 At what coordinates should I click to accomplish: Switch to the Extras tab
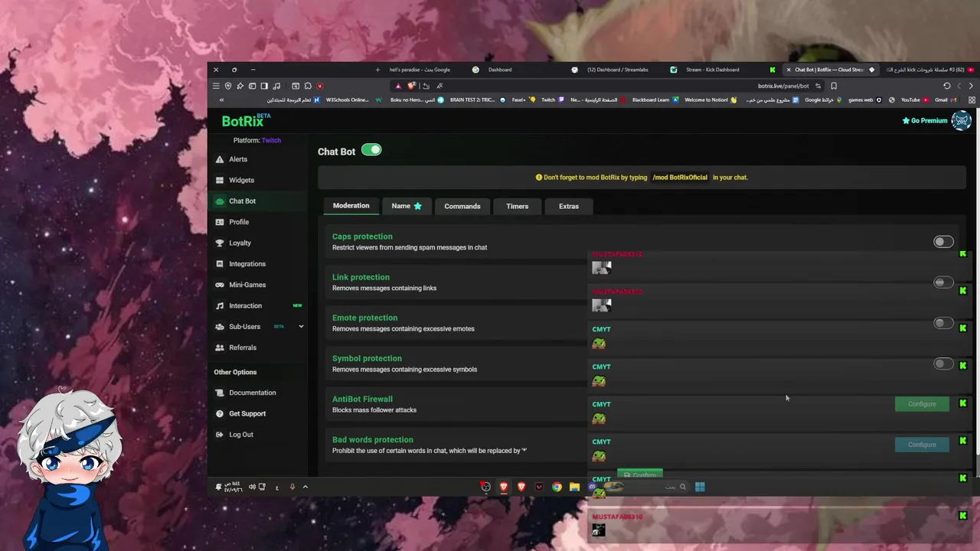[569, 206]
